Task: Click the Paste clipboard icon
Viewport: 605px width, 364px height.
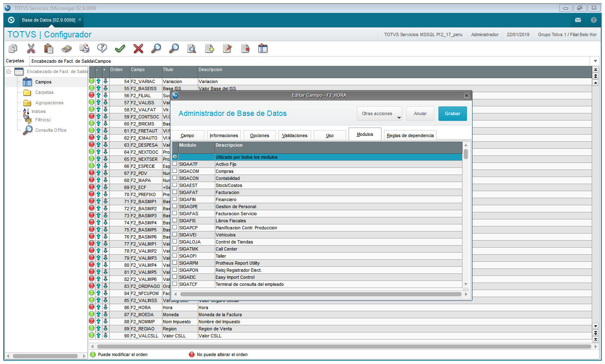Action: coord(49,49)
